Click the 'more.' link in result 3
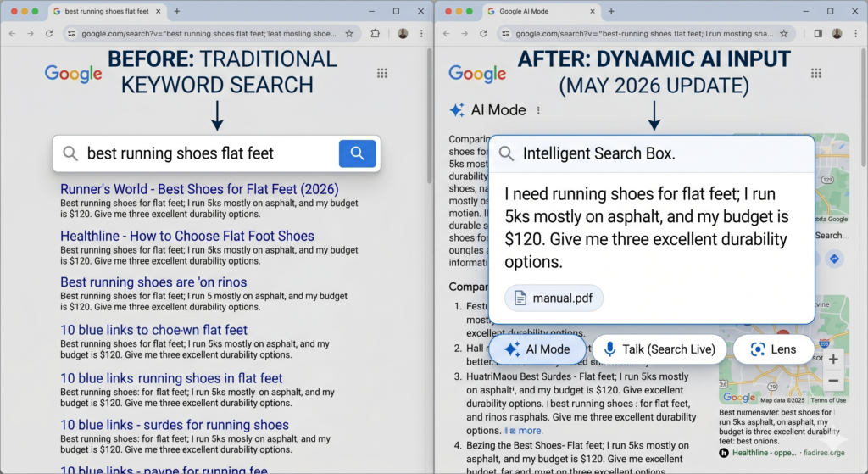 [531, 430]
